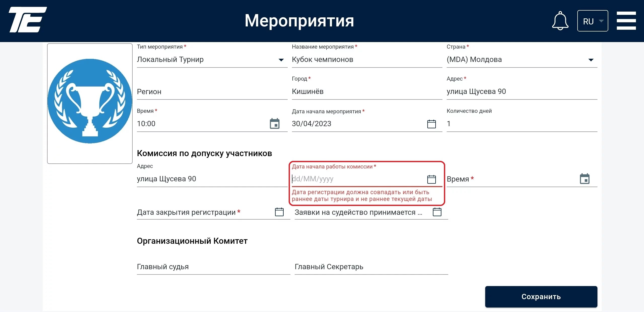Open the notifications bell
644x312 pixels.
pos(560,21)
